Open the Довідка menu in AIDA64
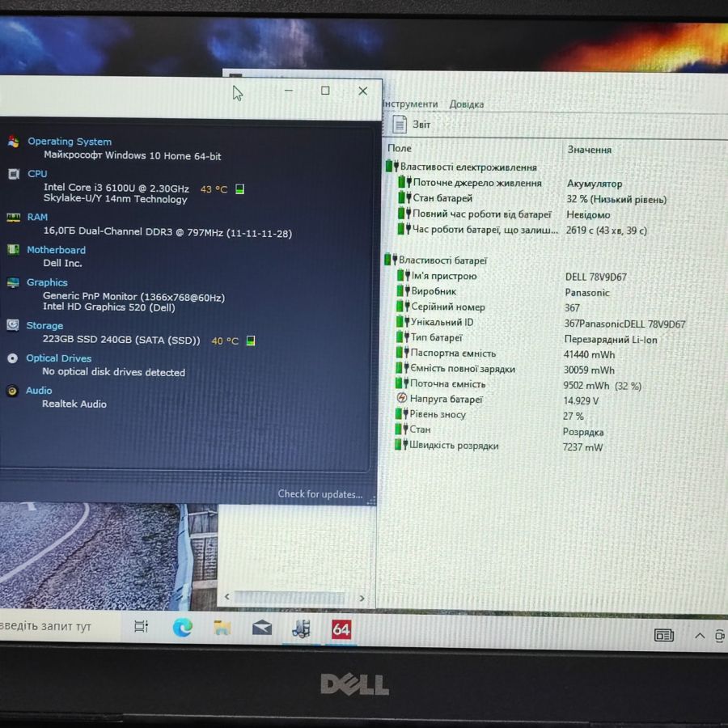The width and height of the screenshot is (728, 728). point(466,104)
